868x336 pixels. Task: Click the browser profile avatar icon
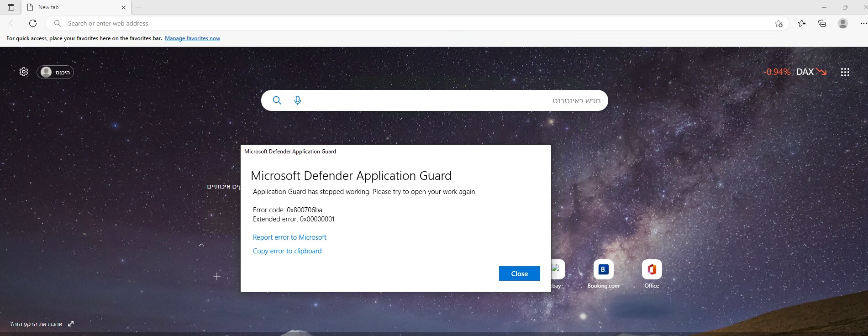(843, 23)
